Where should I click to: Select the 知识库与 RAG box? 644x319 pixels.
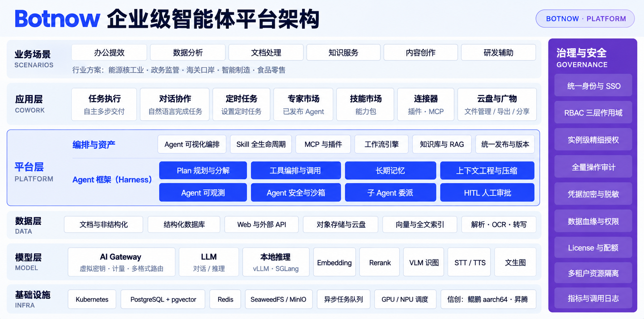pos(442,144)
